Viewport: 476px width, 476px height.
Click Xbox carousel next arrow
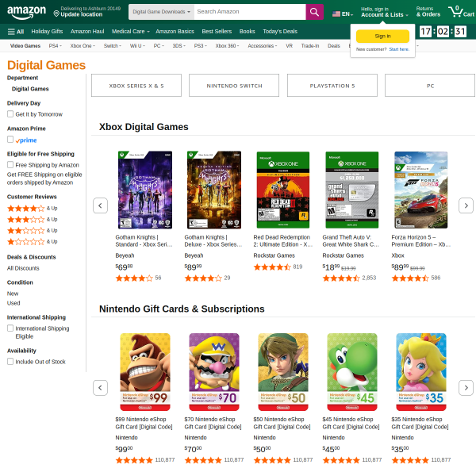coord(466,205)
